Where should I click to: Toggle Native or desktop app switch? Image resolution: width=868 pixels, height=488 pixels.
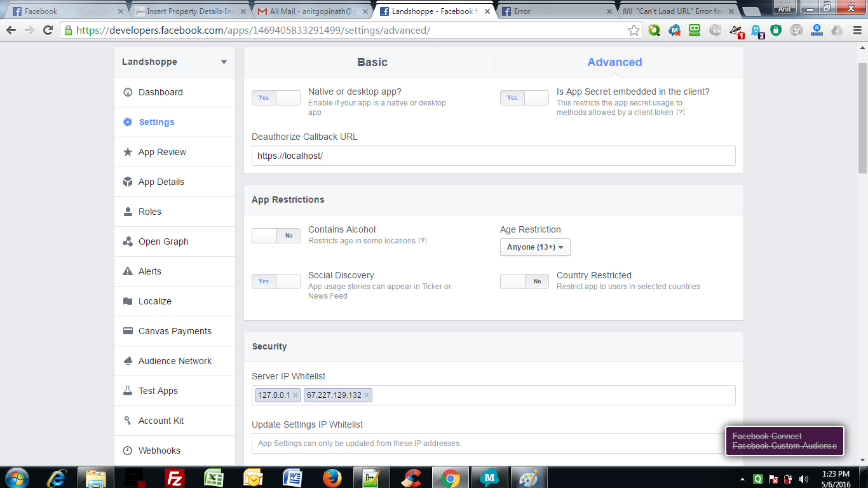tap(276, 98)
